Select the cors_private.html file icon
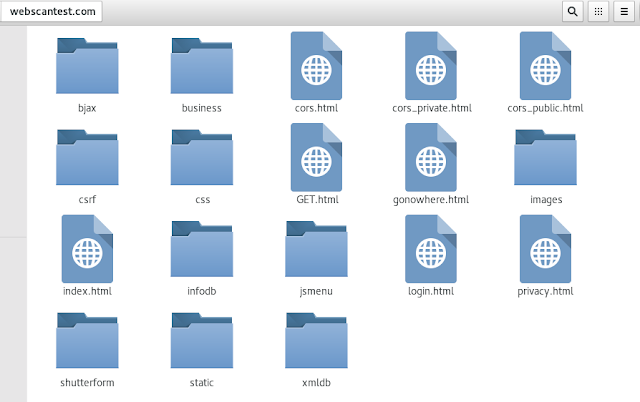 (431, 66)
